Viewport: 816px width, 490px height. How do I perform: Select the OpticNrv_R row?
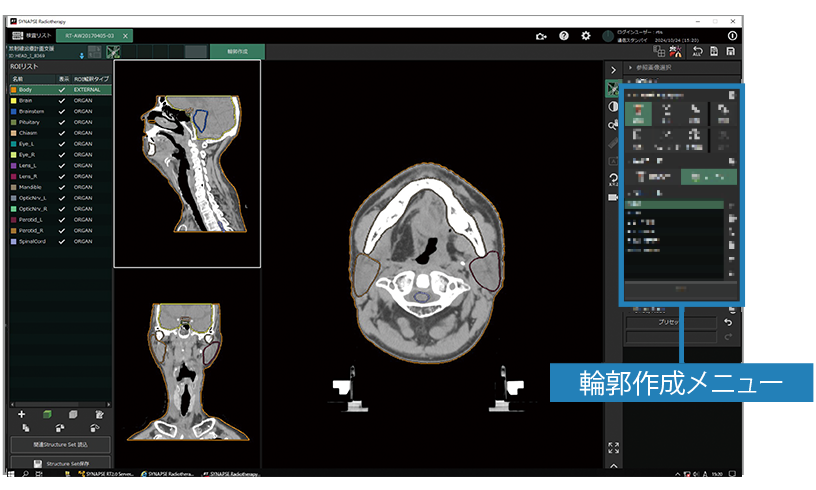point(60,209)
